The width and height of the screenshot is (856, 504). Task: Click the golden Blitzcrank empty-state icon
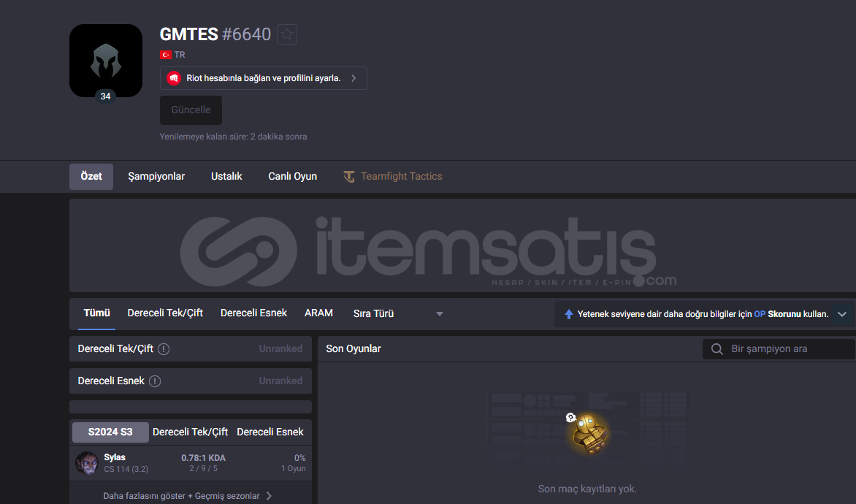587,434
